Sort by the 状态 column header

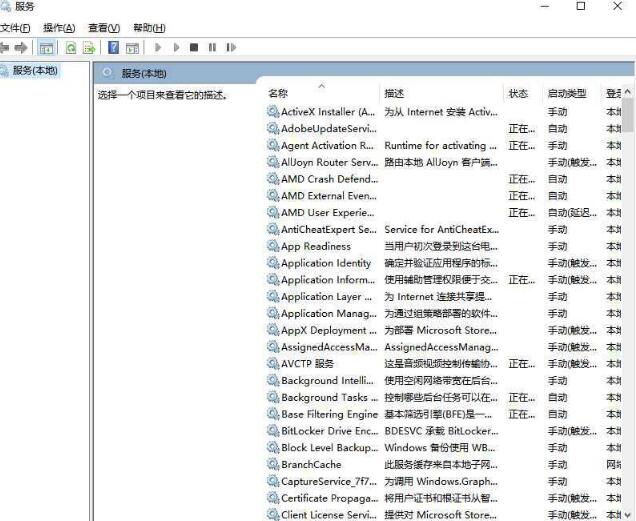518,93
